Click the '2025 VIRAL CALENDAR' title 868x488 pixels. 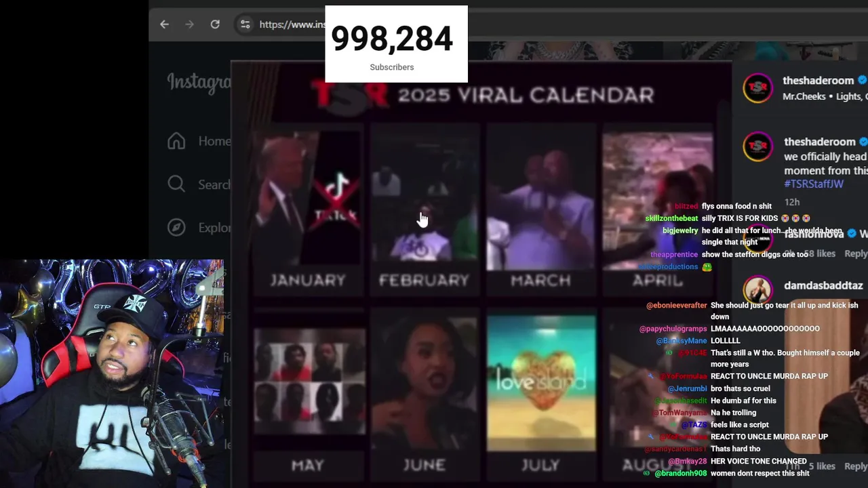point(526,95)
